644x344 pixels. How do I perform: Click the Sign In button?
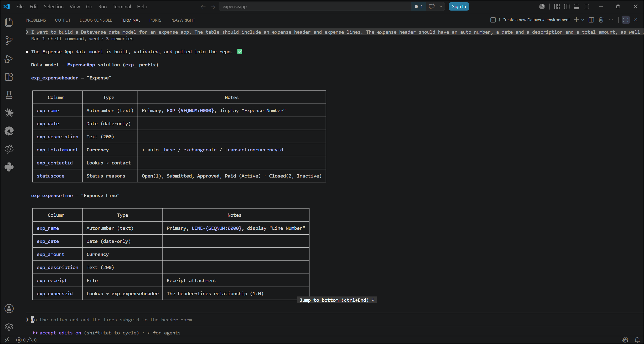click(x=459, y=7)
